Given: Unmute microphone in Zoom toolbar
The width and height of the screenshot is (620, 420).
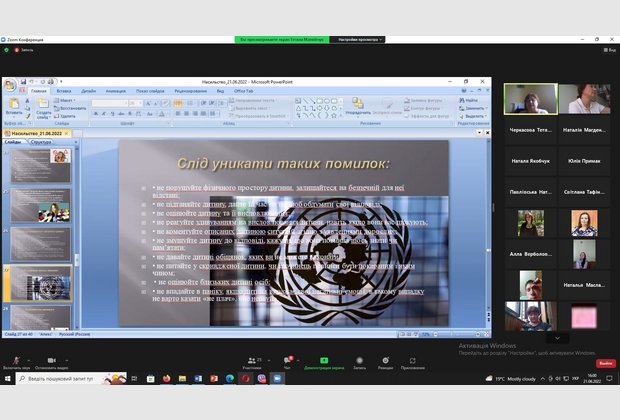Looking at the screenshot, I should pyautogui.click(x=16, y=362).
